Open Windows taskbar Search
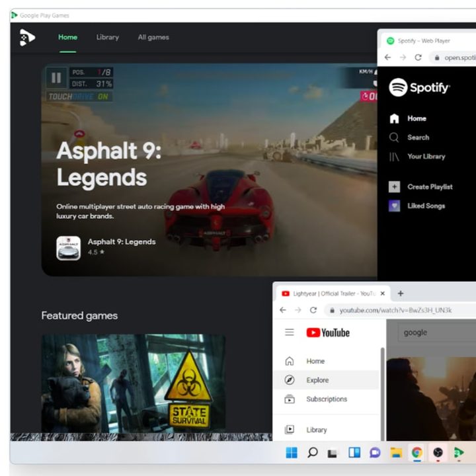 312,453
